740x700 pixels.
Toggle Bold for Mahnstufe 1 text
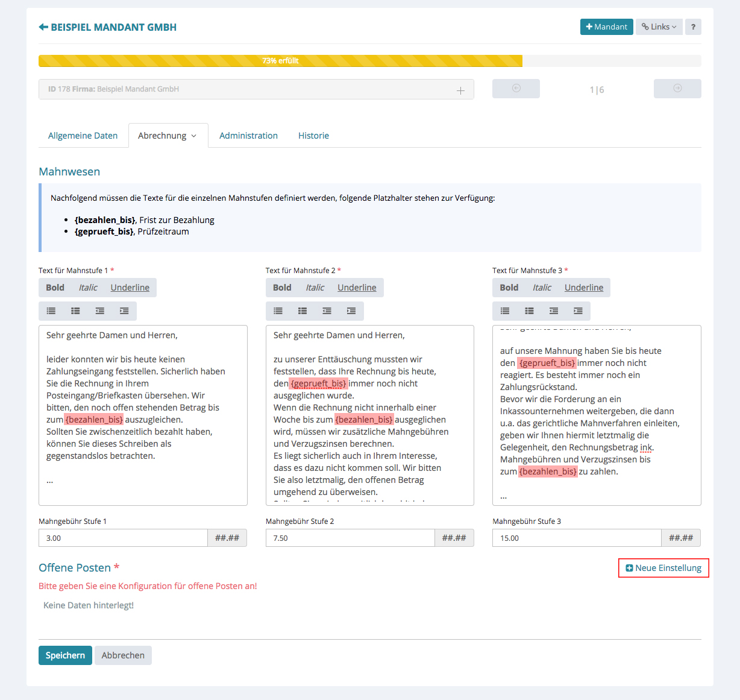(x=55, y=288)
